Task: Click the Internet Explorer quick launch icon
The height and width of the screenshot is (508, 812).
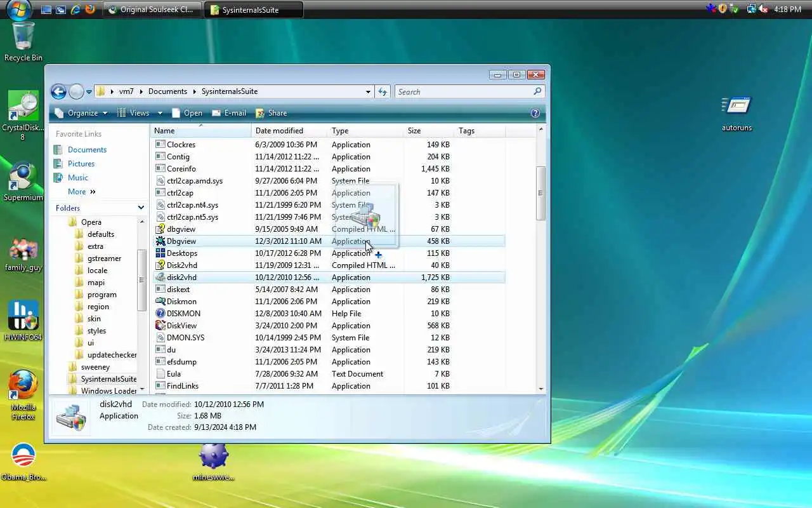Action: (x=75, y=10)
